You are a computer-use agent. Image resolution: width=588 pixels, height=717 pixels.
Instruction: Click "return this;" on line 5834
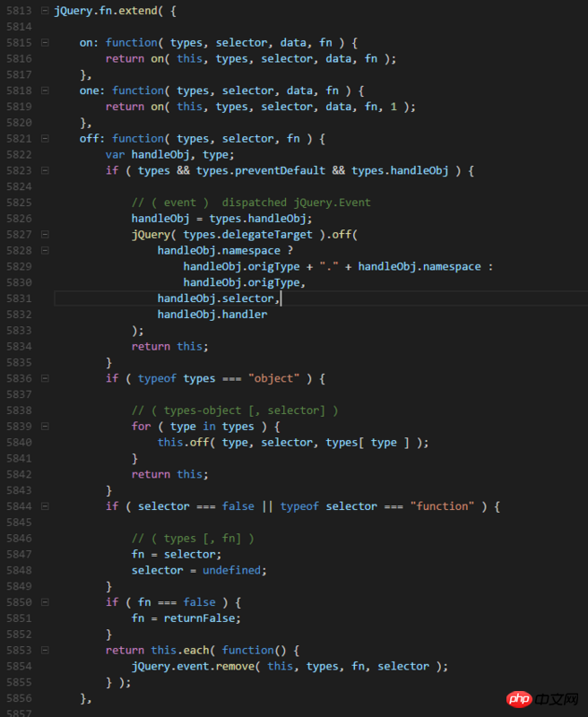click(x=170, y=347)
